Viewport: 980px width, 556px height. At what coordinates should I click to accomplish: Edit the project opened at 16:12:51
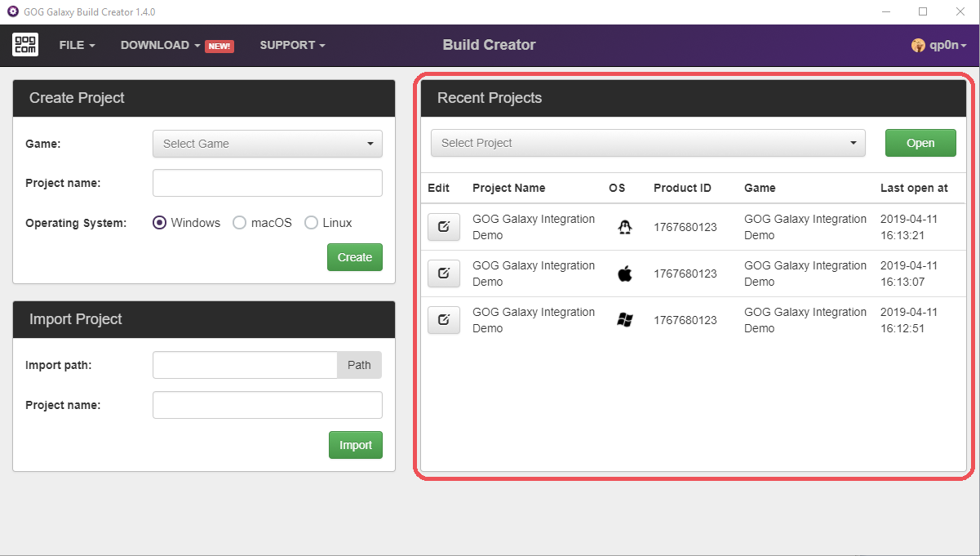(444, 320)
